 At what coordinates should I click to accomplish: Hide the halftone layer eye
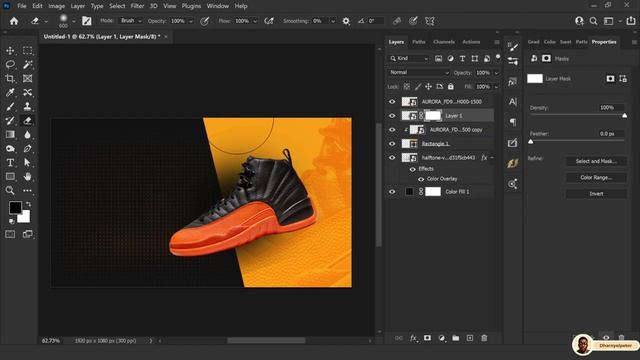click(392, 158)
